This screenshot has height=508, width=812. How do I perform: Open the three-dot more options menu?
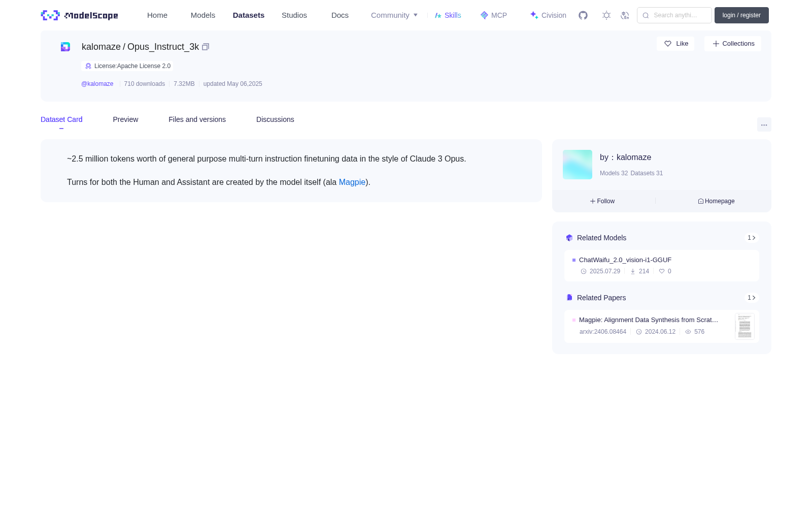point(764,125)
